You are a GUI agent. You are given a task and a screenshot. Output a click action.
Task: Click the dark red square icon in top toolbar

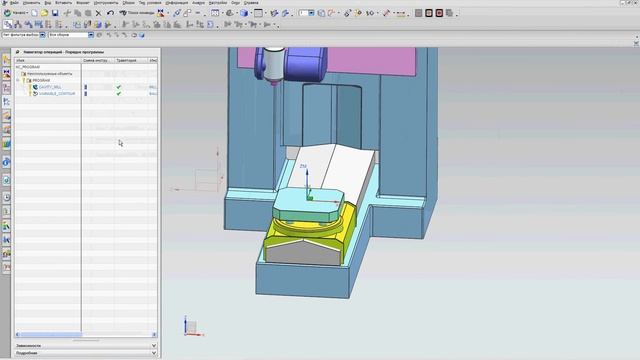(439, 13)
